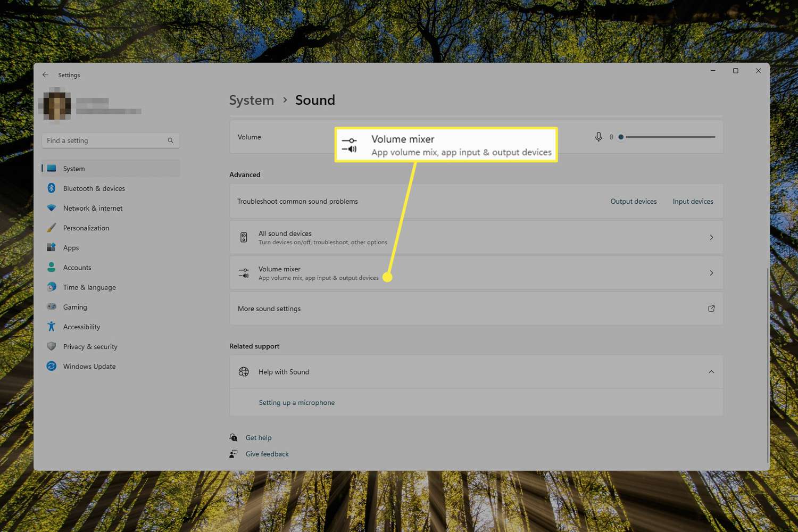
Task: Troubleshoot Input devices link
Action: [x=693, y=201]
